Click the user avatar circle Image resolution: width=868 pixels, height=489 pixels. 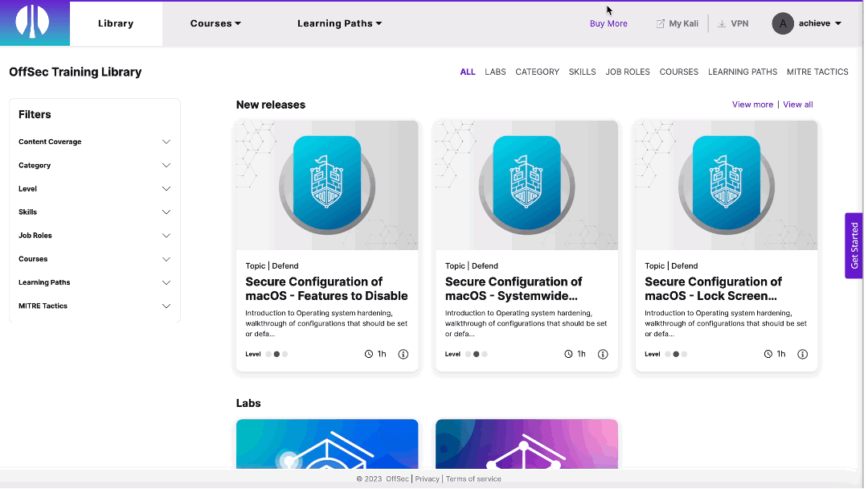pyautogui.click(x=782, y=23)
